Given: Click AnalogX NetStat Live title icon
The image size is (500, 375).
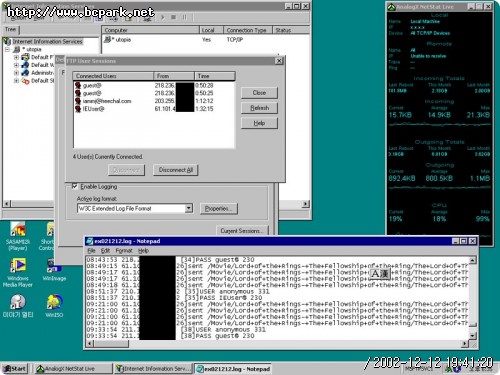Looking at the screenshot, I should (x=392, y=7).
